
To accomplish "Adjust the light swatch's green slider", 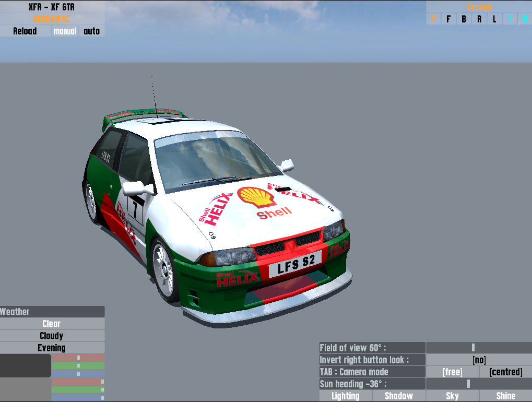I will pos(78,390).
